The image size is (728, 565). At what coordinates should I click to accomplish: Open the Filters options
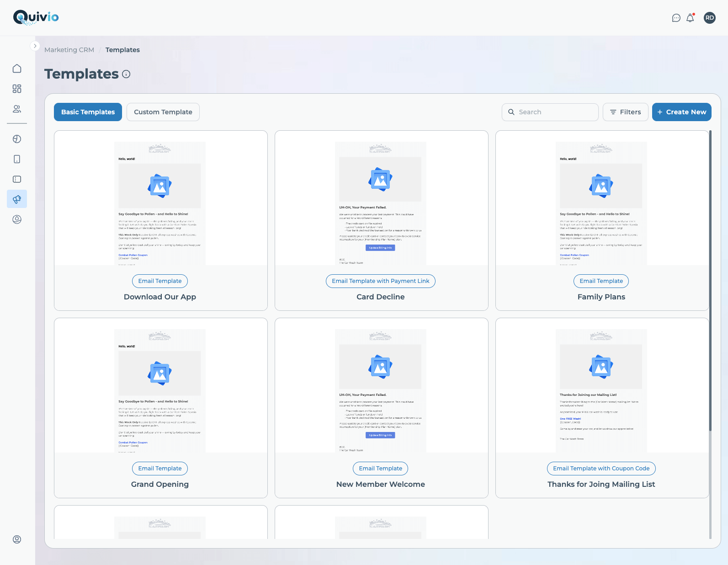[625, 112]
